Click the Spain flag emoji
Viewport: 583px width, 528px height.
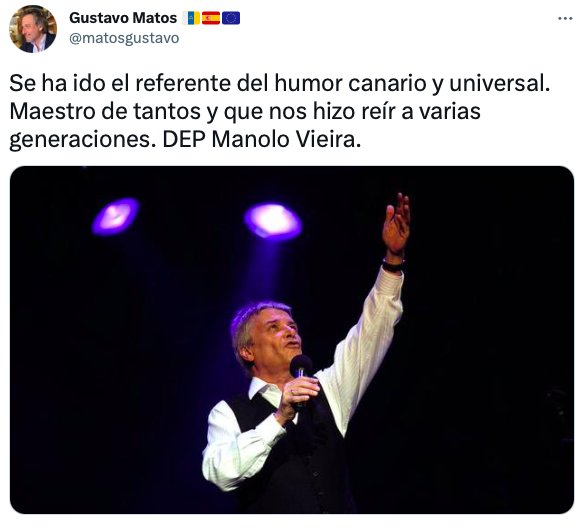pyautogui.click(x=211, y=18)
